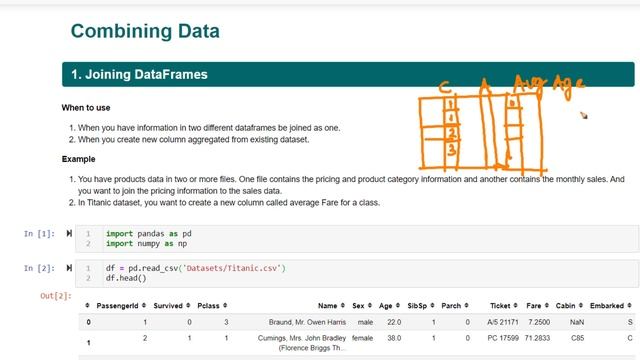Click sort arrows next to Age header
This screenshot has width=640, height=360.
click(398, 305)
